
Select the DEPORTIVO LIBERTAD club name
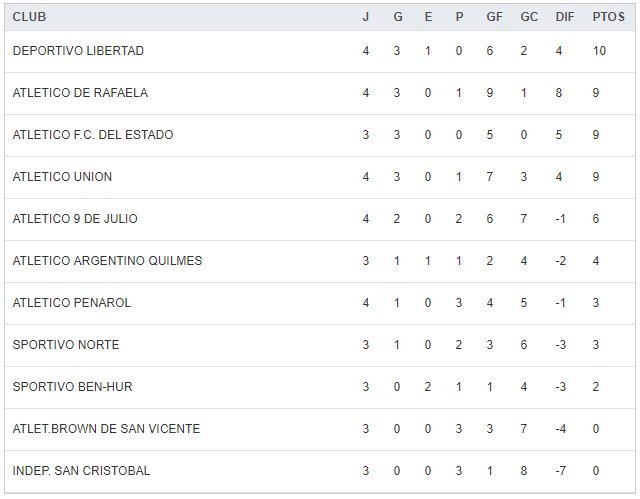79,51
